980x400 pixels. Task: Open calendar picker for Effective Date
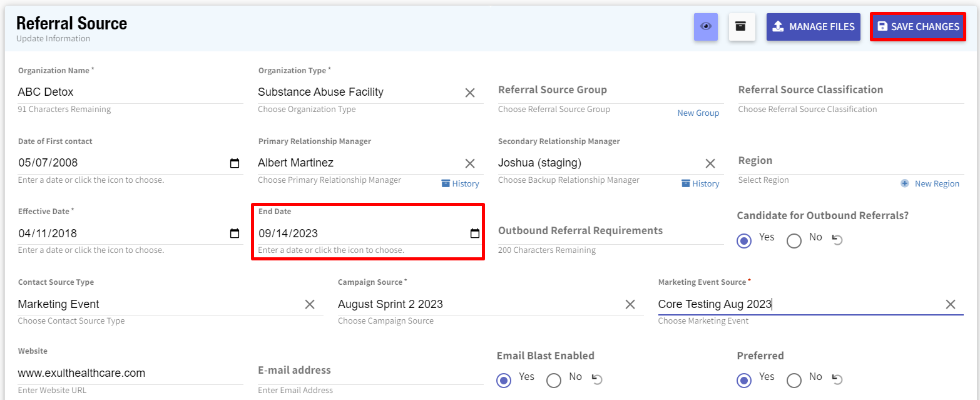coord(235,233)
